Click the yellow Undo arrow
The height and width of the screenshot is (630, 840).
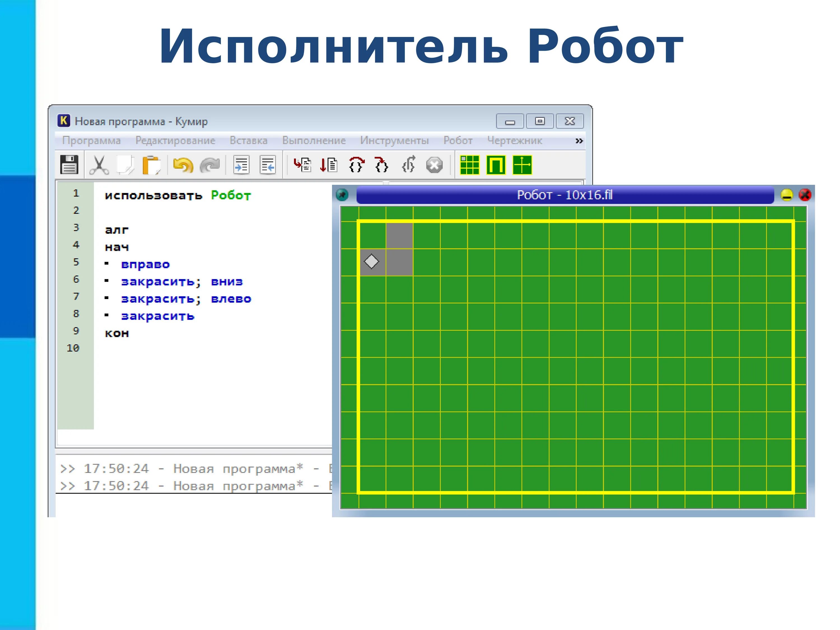point(183,165)
